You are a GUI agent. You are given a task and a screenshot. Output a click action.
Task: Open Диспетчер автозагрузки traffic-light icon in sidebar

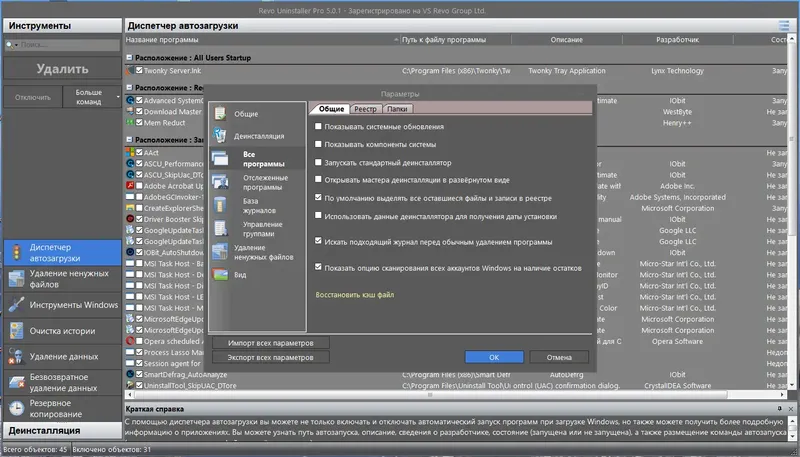click(16, 252)
